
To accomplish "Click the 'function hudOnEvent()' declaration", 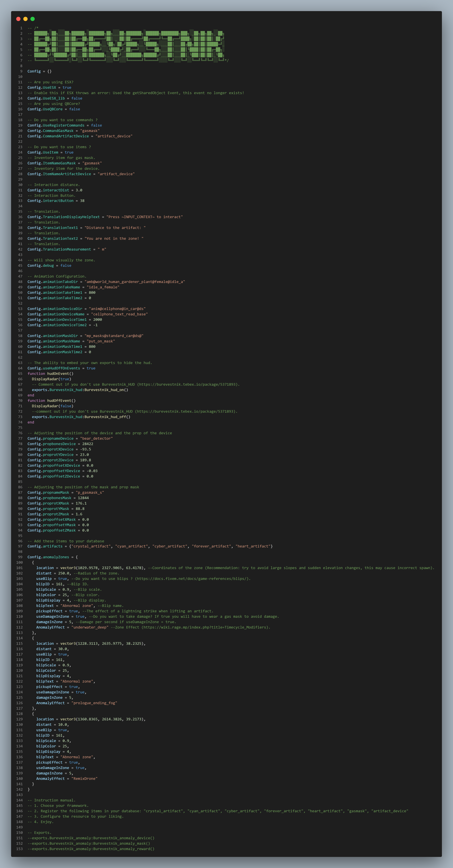I will pos(50,374).
